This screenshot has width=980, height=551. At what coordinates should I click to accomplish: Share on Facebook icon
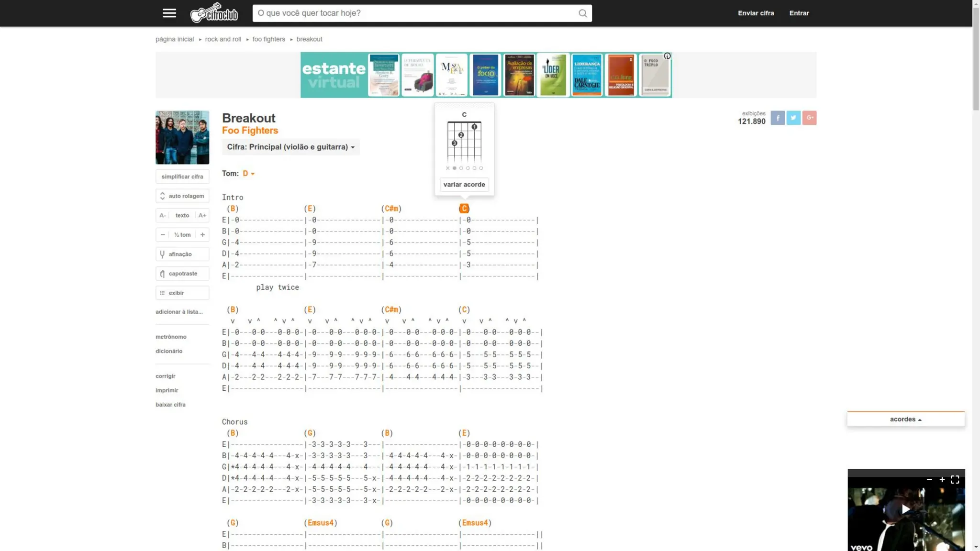(777, 118)
